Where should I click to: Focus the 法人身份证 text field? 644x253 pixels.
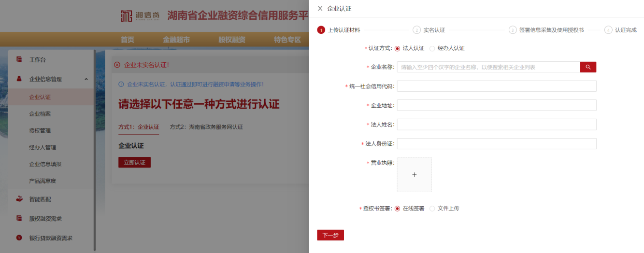496,144
